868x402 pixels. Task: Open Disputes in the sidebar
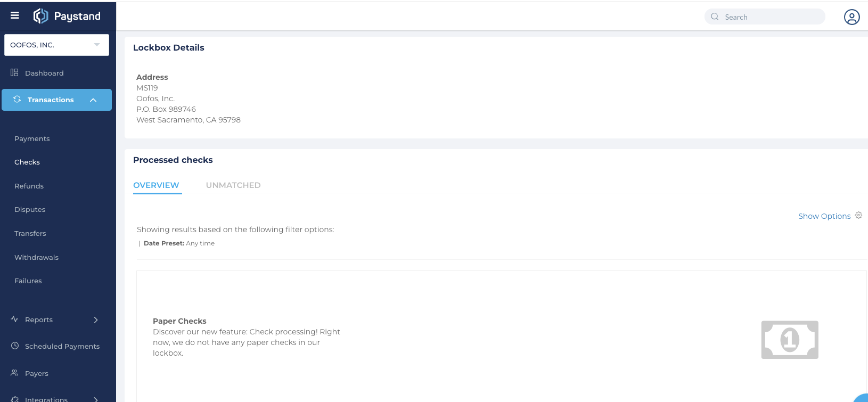point(30,209)
